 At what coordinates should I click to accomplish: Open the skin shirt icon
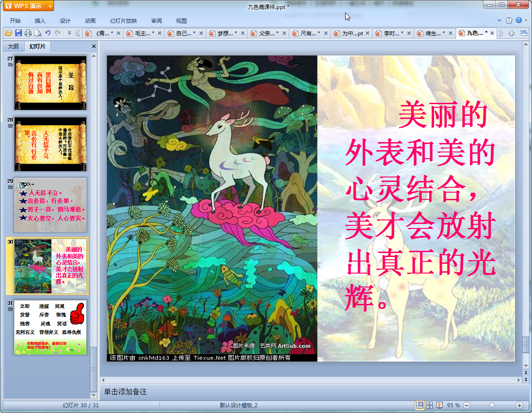(509, 21)
